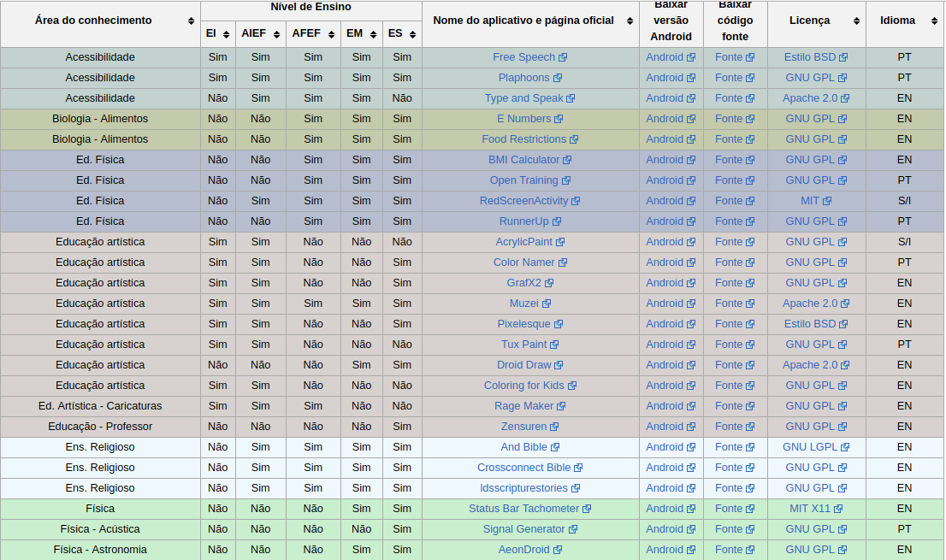The width and height of the screenshot is (946, 560).
Task: Sort table by Licença column
Action: [856, 21]
